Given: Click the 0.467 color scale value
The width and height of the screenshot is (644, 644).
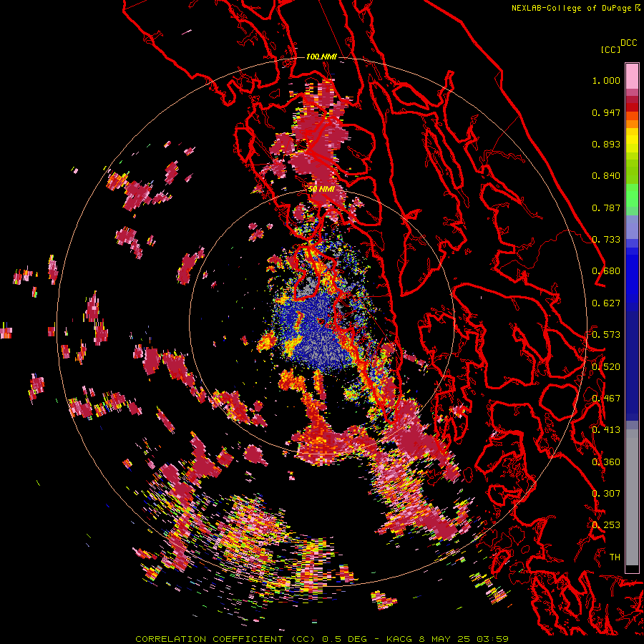Looking at the screenshot, I should (x=606, y=399).
